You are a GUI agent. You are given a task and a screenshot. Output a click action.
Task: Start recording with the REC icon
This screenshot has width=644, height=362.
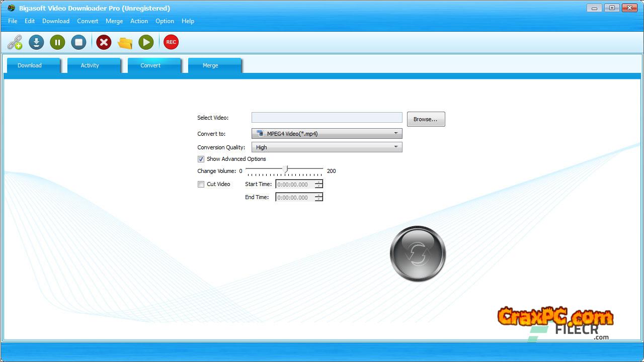(x=171, y=42)
